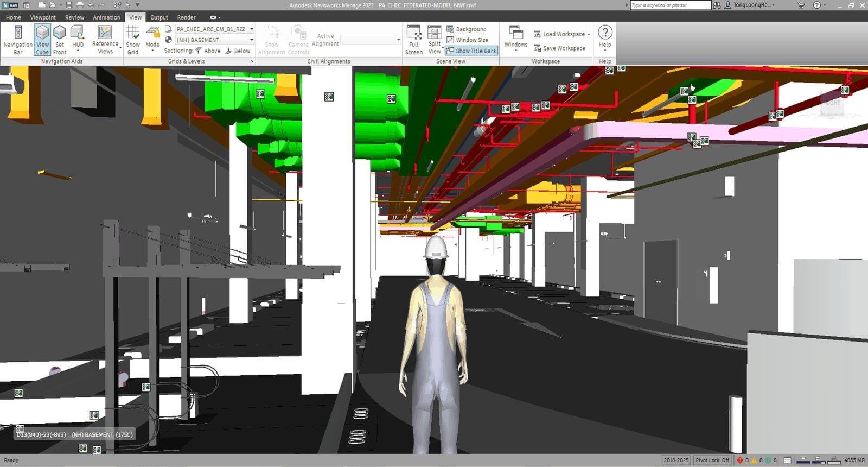Switch to the Viewpoint tab
This screenshot has height=467, width=868.
point(43,17)
